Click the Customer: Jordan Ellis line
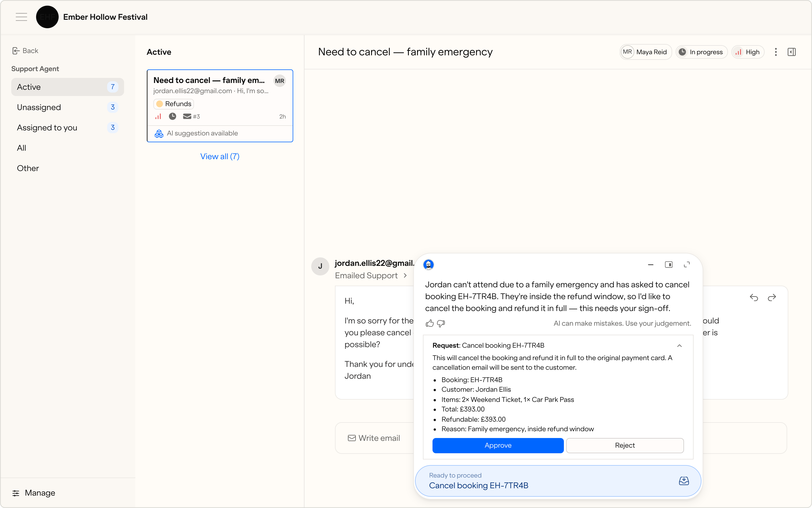 [x=476, y=389]
